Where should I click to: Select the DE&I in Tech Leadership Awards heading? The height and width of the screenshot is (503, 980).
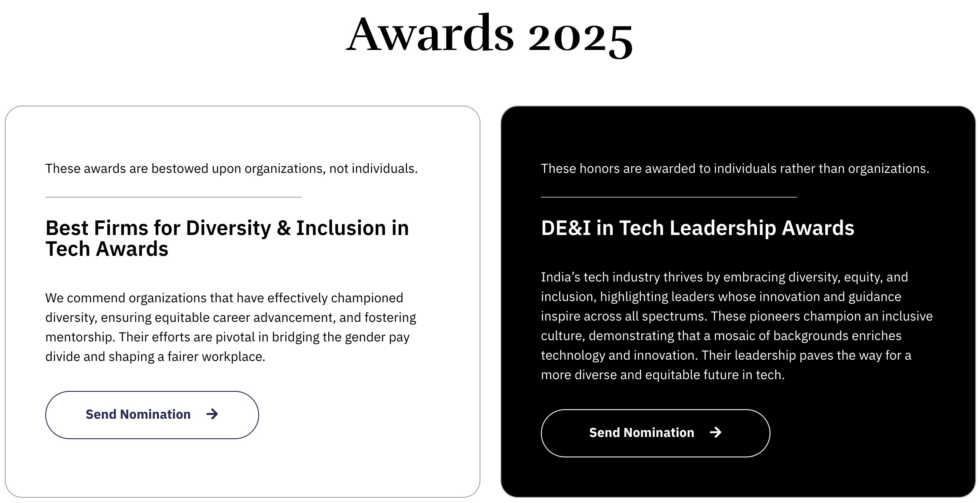[x=697, y=228]
